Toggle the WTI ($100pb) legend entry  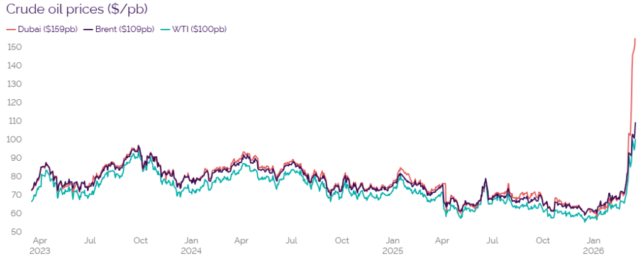pyautogui.click(x=198, y=29)
